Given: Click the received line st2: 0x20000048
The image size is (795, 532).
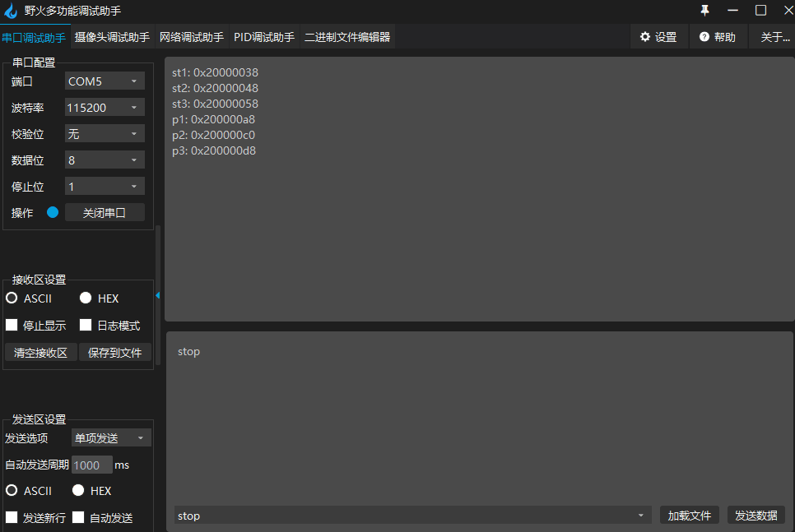Looking at the screenshot, I should click(215, 88).
